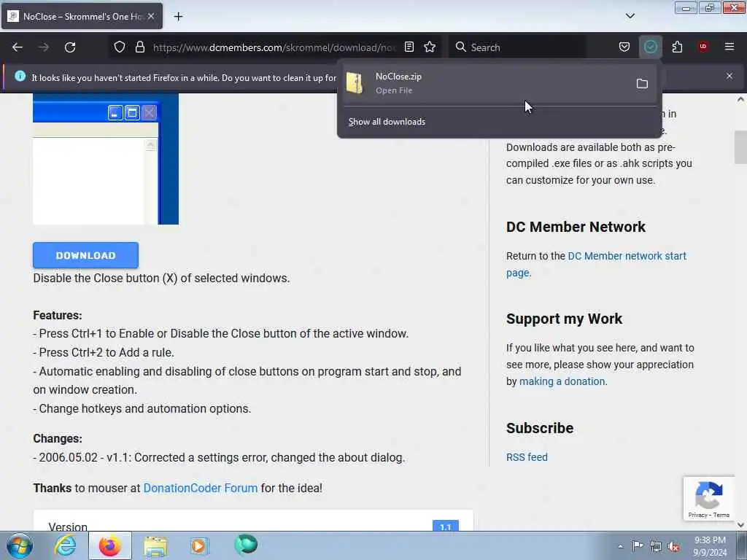
Task: Click the blue DOWNLOAD button
Action: [86, 255]
